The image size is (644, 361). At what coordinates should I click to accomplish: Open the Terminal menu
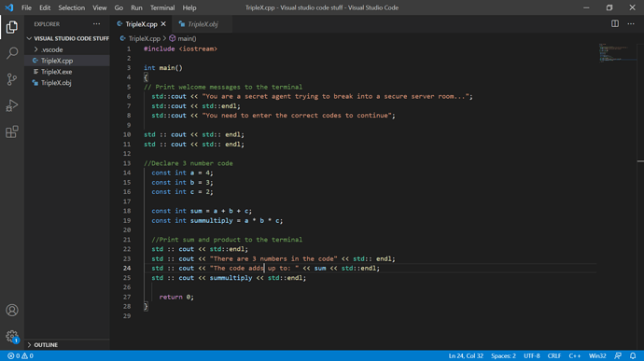pos(162,7)
